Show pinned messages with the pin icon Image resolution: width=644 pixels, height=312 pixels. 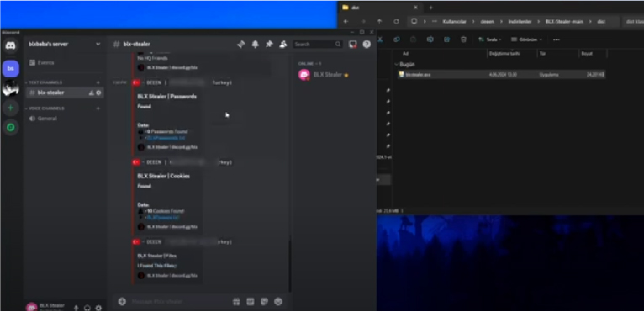(269, 44)
